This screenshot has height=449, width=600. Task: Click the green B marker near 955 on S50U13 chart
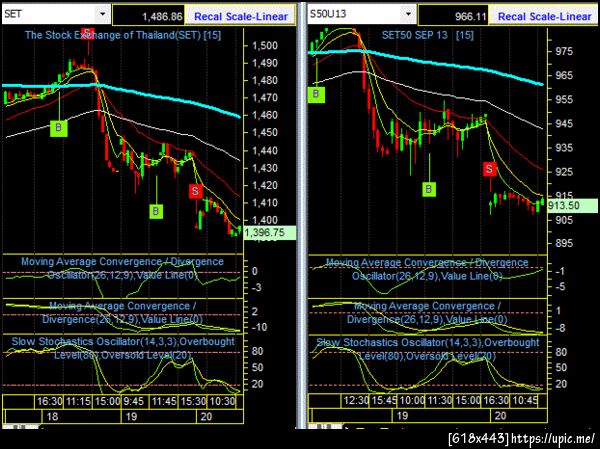[316, 94]
